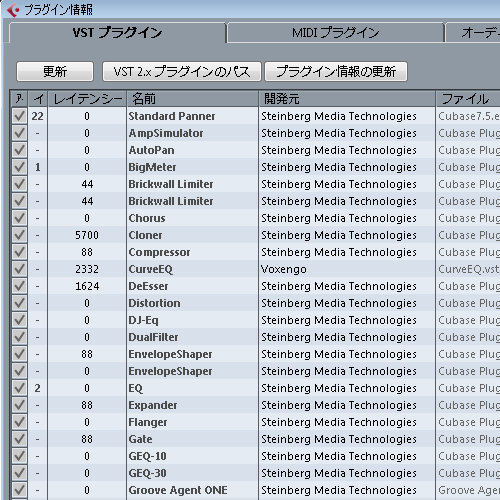This screenshot has width=500, height=500.
Task: Switch to the VST プラグイン tab
Action: coord(117,33)
